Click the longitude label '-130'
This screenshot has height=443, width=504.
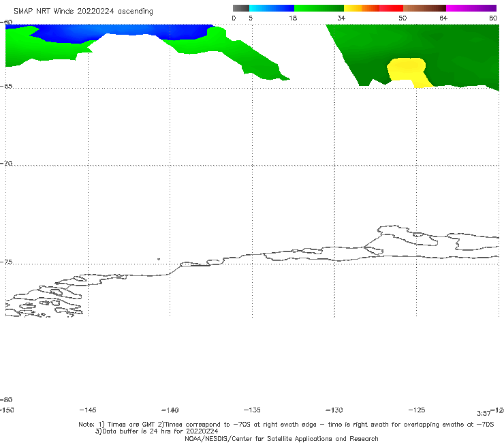[334, 410]
